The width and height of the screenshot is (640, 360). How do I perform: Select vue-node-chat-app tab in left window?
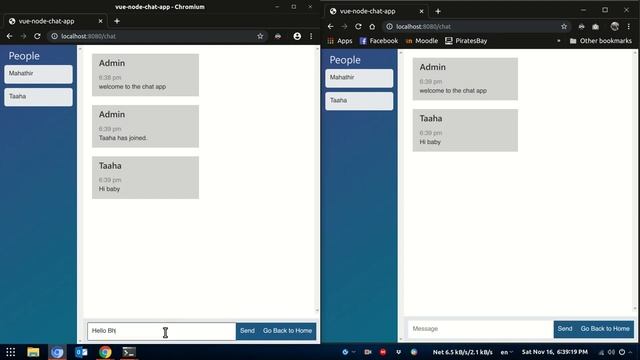click(55, 21)
